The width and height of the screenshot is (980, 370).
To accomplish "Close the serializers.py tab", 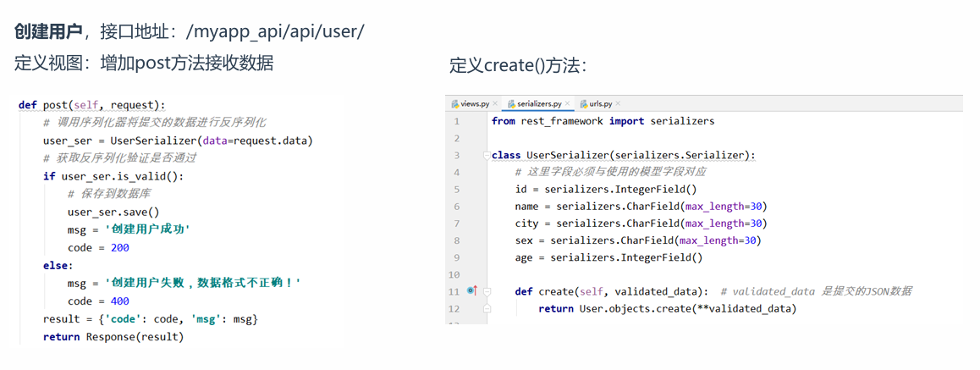I will pyautogui.click(x=568, y=104).
